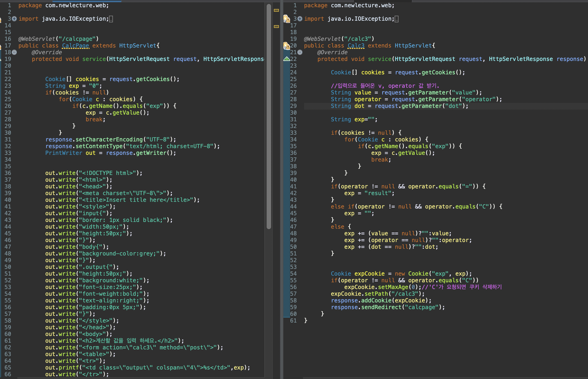The width and height of the screenshot is (588, 379).
Task: Click lower yellow warning marker in overview ruler
Action: [276, 27]
